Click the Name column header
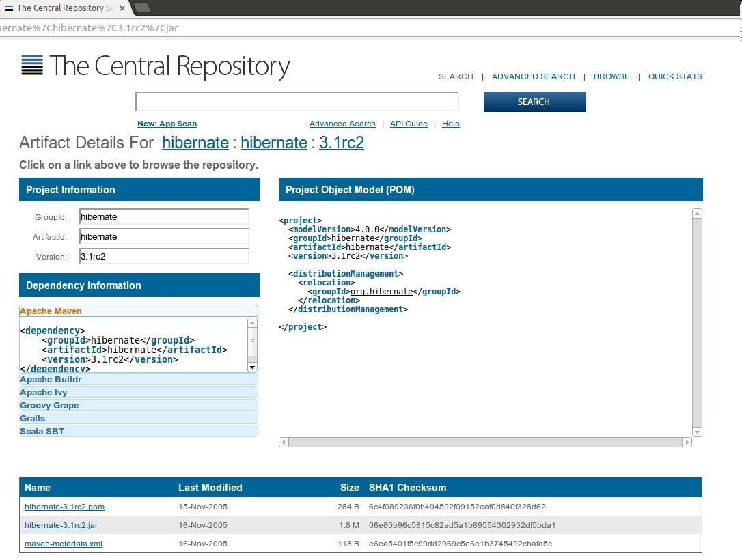Image resolution: width=742 pixels, height=560 pixels. click(x=38, y=488)
